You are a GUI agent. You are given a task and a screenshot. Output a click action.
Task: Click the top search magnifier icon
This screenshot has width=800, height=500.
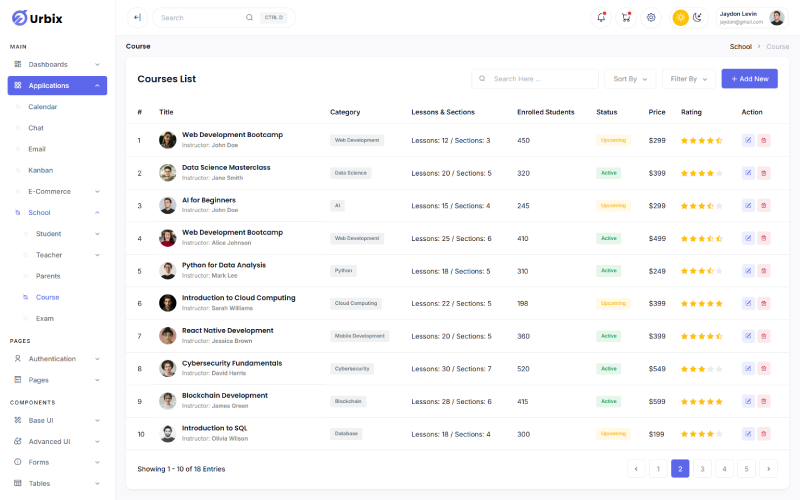coord(249,17)
